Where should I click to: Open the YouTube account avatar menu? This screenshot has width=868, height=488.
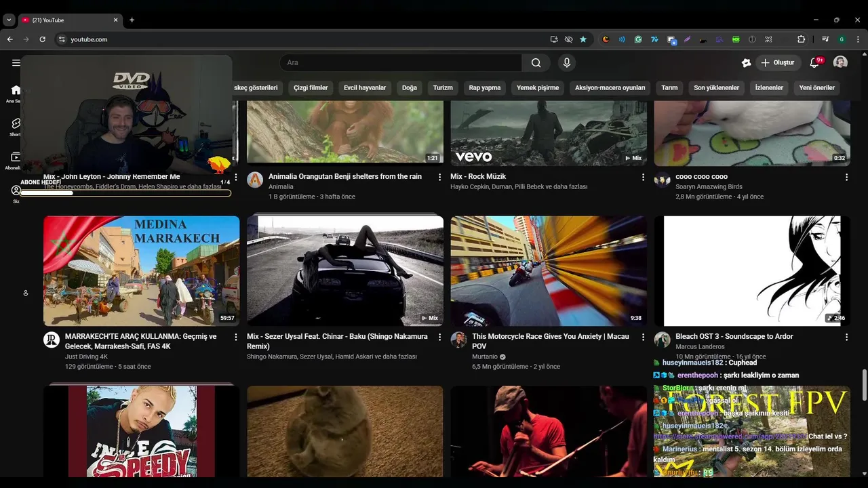(x=840, y=62)
